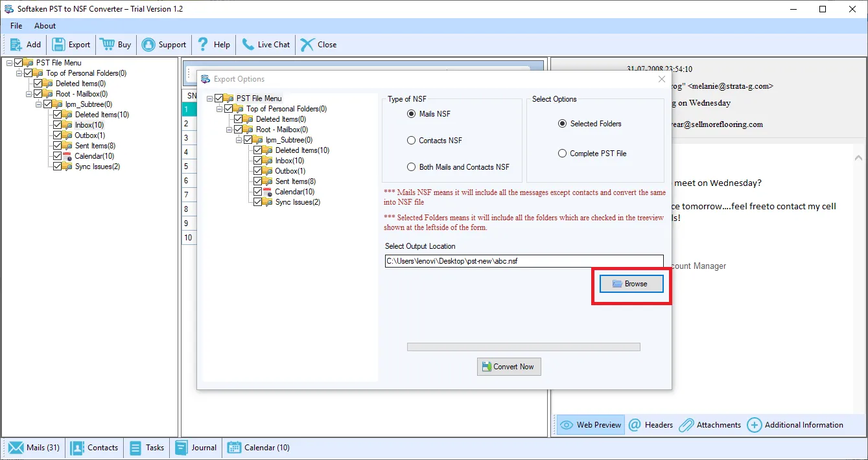This screenshot has height=460, width=868.
Task: Close the Export Options dialog with X
Action: pos(662,79)
